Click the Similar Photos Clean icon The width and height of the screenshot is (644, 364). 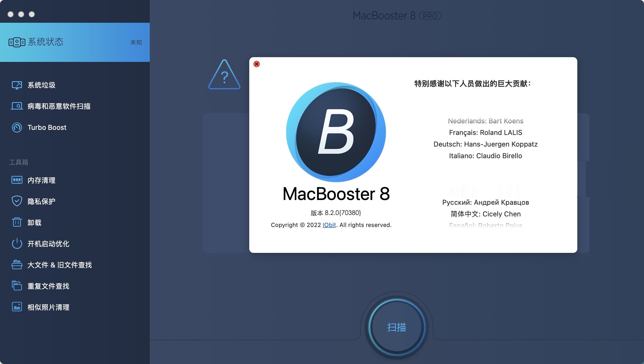[17, 307]
